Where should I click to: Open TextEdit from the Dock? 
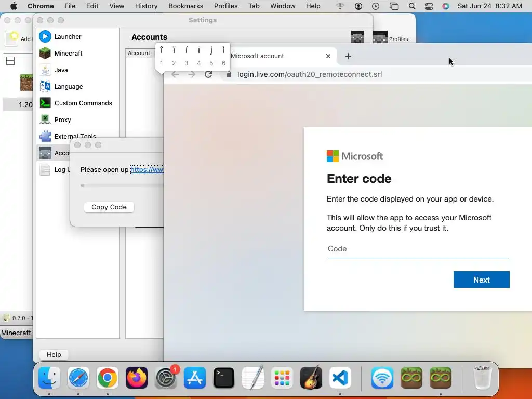(x=253, y=378)
